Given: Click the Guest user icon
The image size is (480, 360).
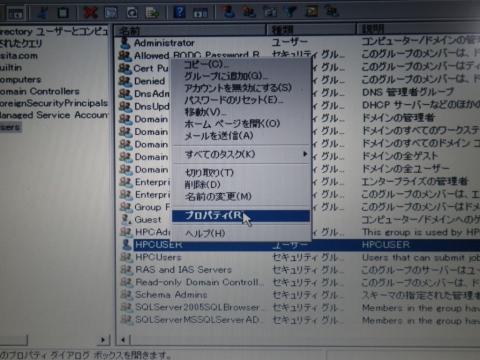Looking at the screenshot, I should click(x=126, y=219).
